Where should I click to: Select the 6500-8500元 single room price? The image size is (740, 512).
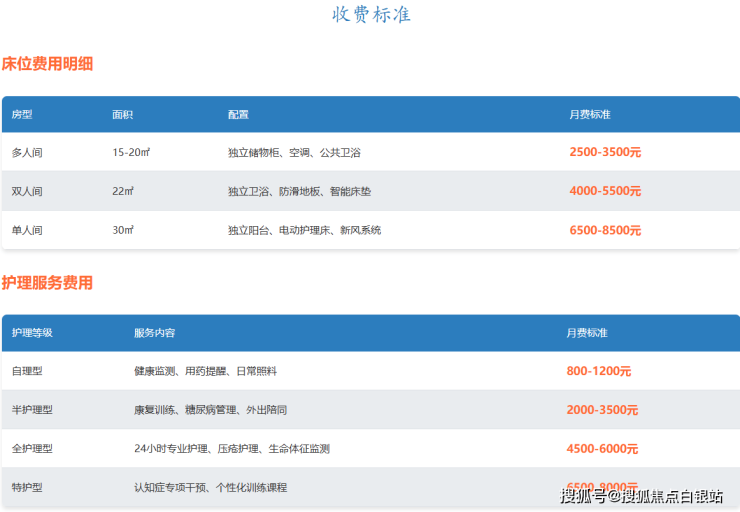pos(605,230)
